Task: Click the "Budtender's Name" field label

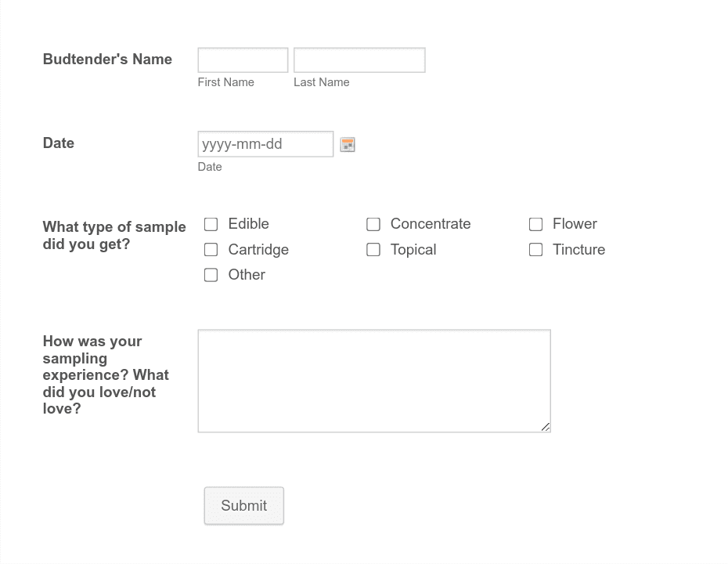Action: [107, 60]
